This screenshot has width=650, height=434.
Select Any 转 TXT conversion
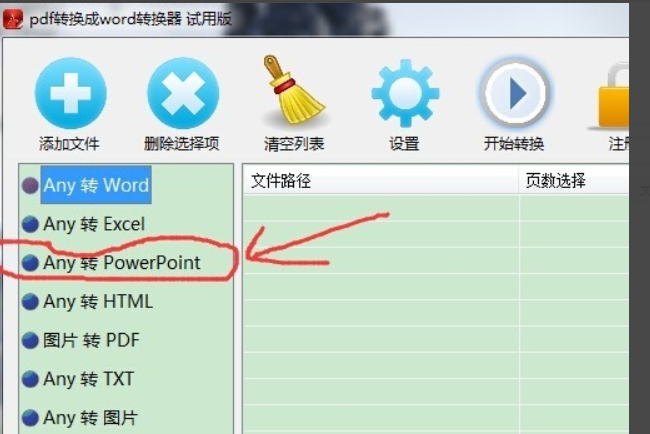(88, 379)
